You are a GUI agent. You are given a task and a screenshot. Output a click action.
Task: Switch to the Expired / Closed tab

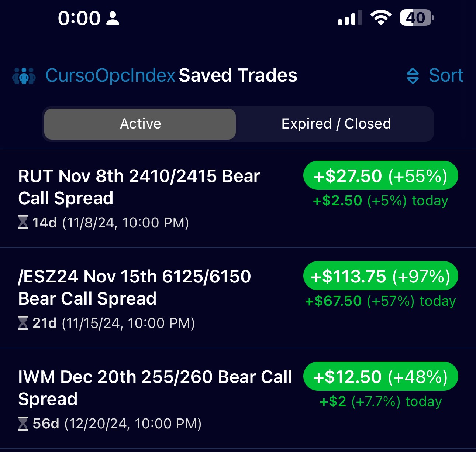point(336,124)
